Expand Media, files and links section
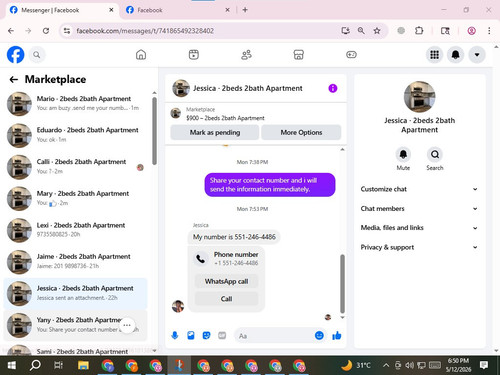500x375 pixels. click(x=419, y=228)
